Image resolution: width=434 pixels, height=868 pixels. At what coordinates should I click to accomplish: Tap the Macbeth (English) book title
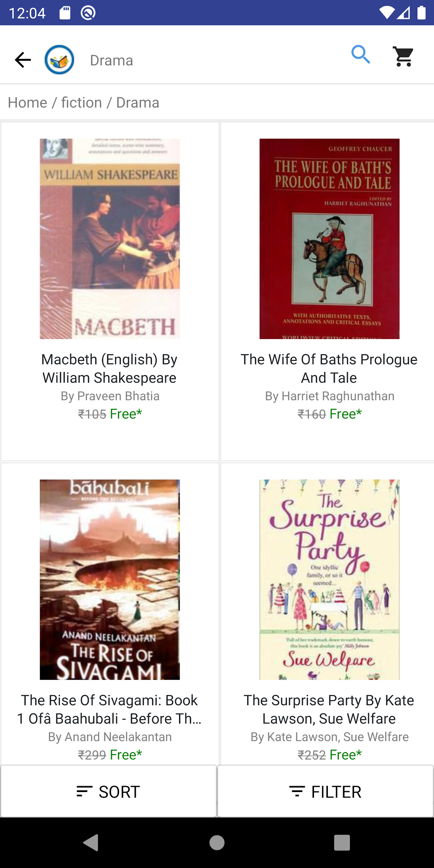coord(110,369)
